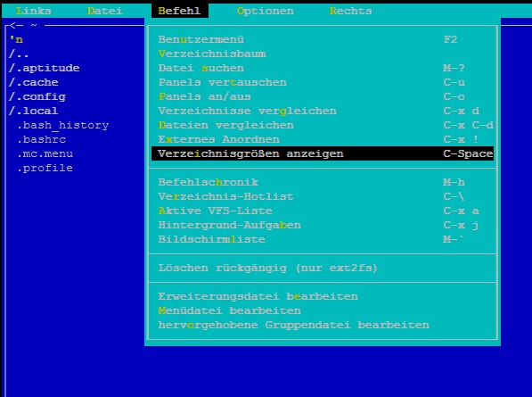The image size is (532, 397).
Task: Select Verzeichnisbaum menu entry
Action: [323, 54]
